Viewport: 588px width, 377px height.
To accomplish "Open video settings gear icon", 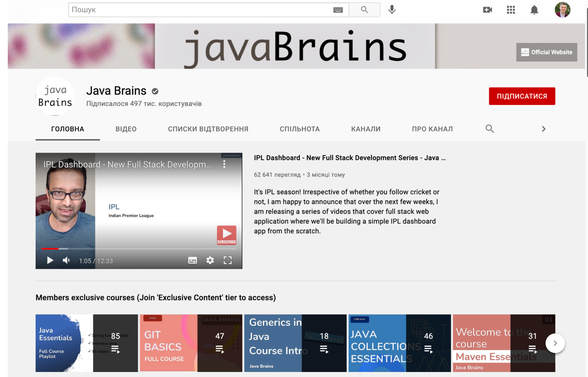I will [x=210, y=260].
